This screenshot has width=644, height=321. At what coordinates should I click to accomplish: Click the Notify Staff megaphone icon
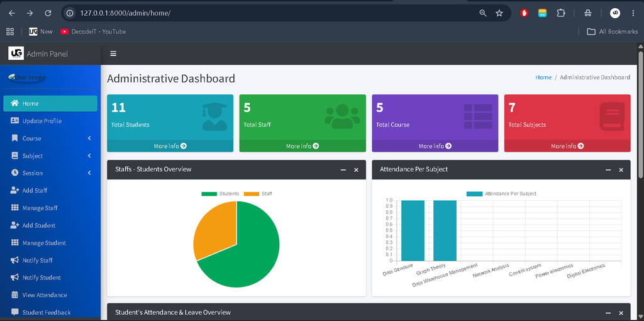[x=15, y=260]
